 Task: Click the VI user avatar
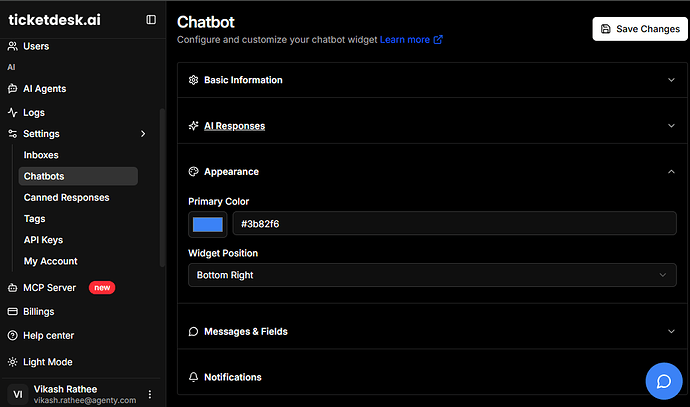coord(18,394)
